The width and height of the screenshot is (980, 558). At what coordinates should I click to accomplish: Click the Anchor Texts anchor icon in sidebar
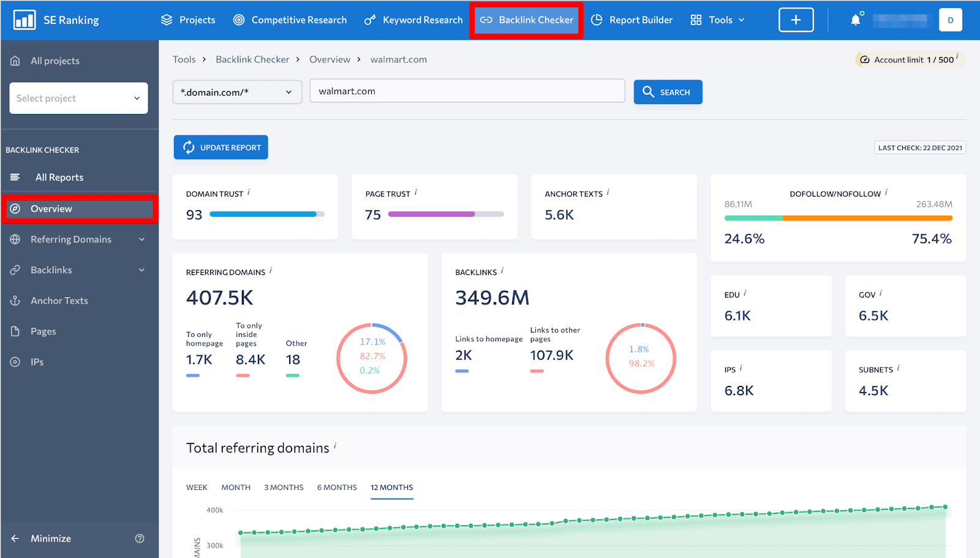(x=15, y=301)
